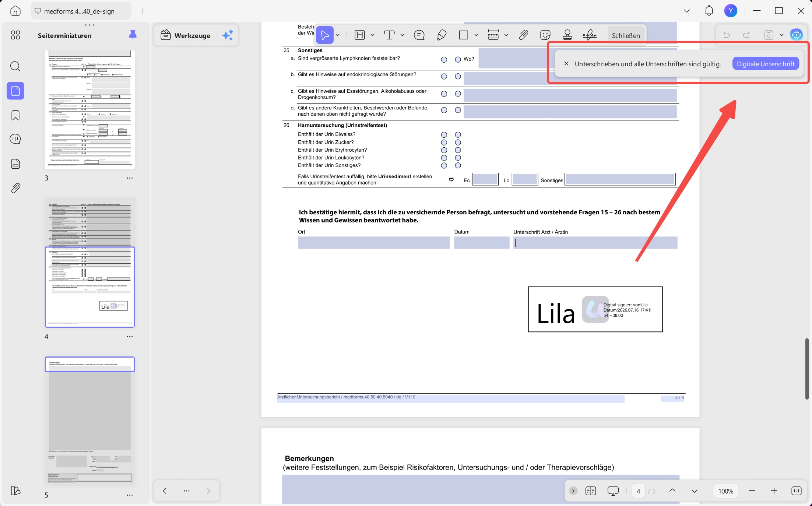
Task: Select the highlight text tool
Action: (360, 35)
